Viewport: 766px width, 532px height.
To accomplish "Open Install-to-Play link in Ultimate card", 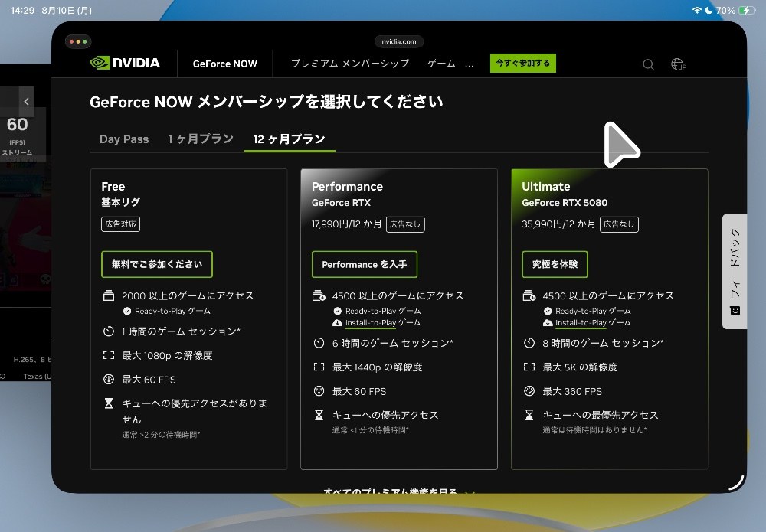I will [581, 322].
